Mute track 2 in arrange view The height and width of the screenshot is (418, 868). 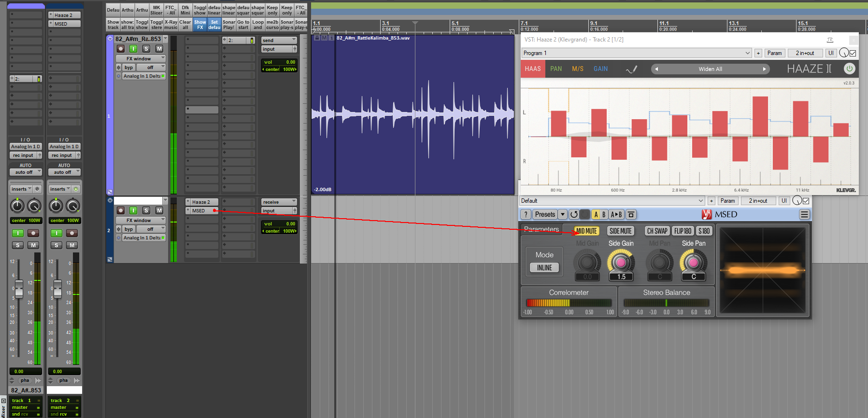159,210
